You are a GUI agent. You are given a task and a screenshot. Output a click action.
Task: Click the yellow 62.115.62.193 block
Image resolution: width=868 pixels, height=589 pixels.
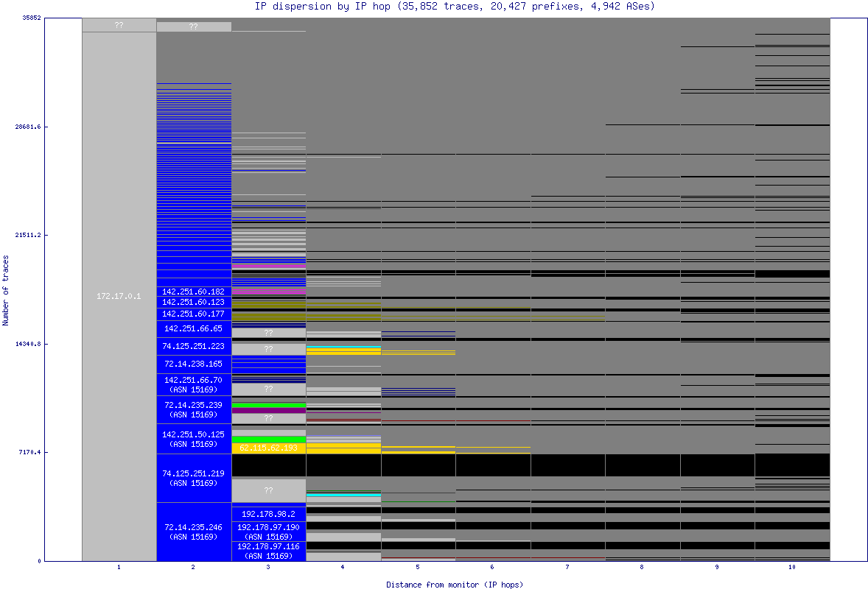tap(269, 448)
